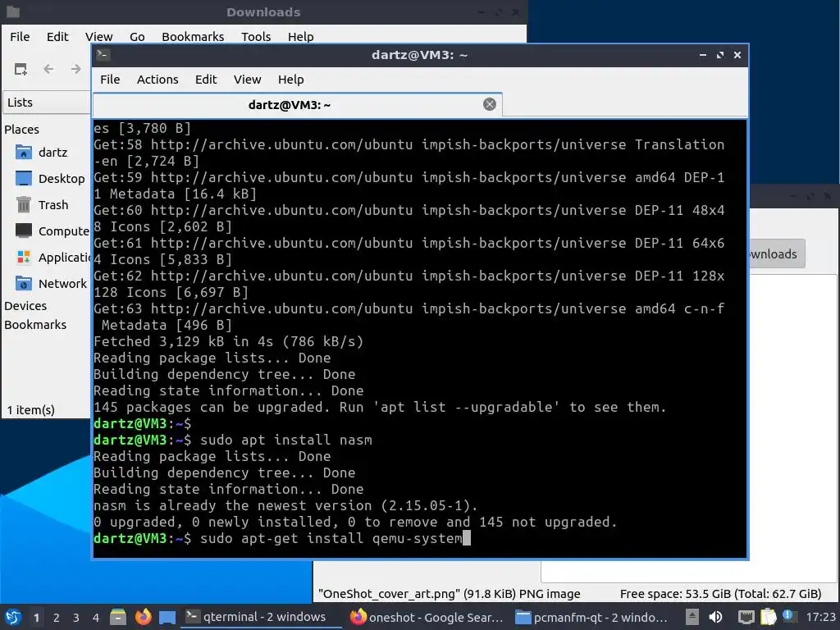Open Tools menu in Downloads window
The width and height of the screenshot is (840, 630).
tap(256, 37)
